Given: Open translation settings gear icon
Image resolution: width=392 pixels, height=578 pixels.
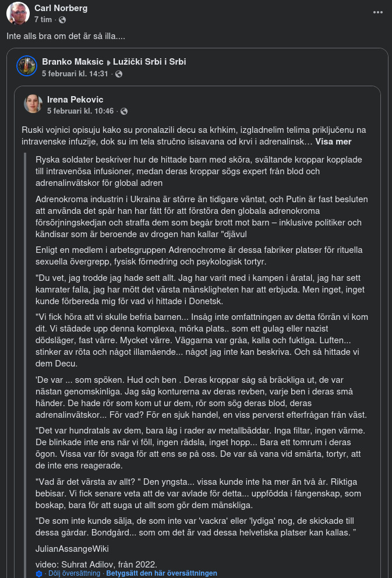Looking at the screenshot, I should [39, 573].
